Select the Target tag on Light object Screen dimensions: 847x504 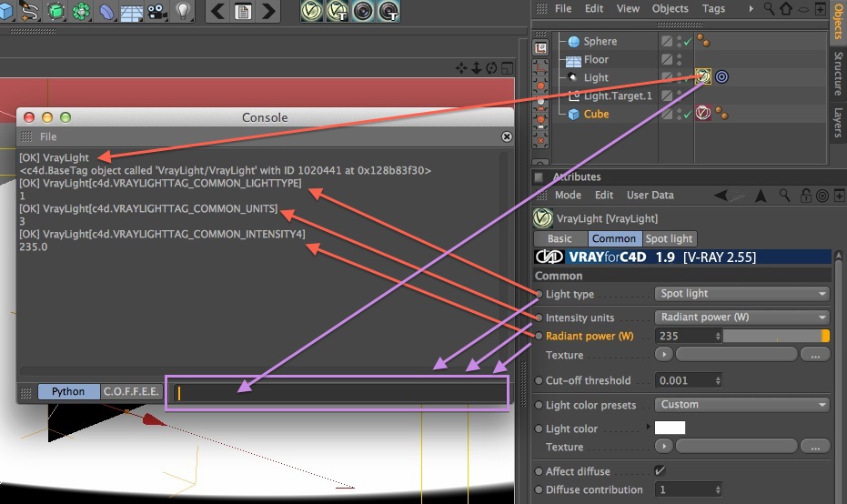721,76
